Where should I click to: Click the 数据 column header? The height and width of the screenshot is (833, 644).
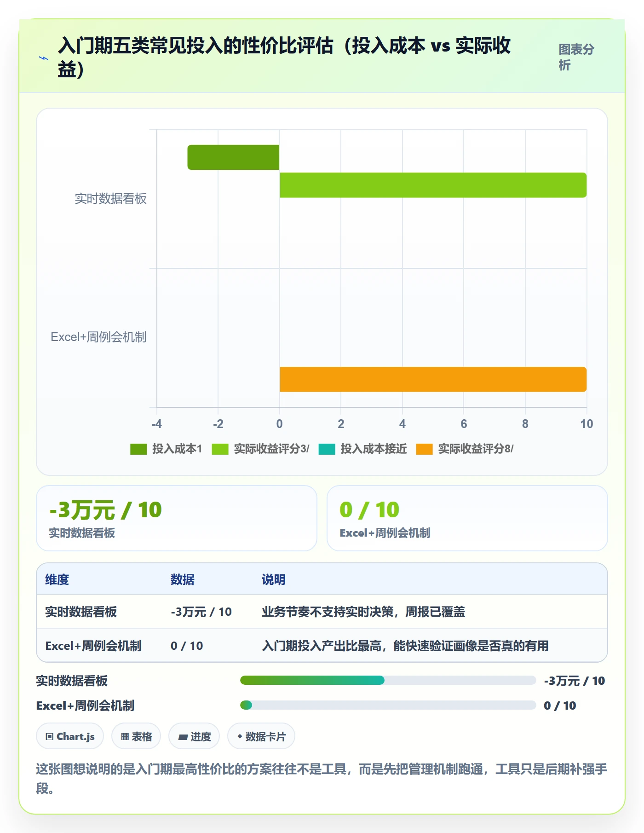pyautogui.click(x=183, y=579)
